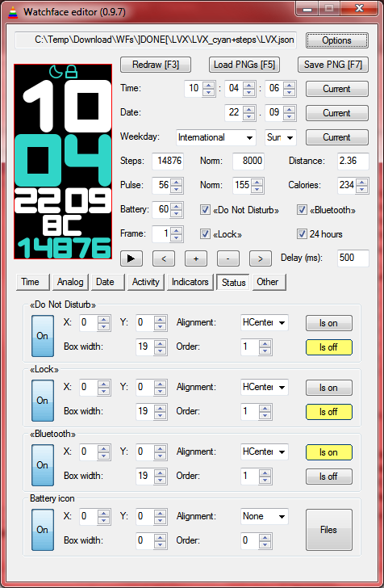Toggle the Battery icon section On button
Screen dimensions: 384x588
42,530
